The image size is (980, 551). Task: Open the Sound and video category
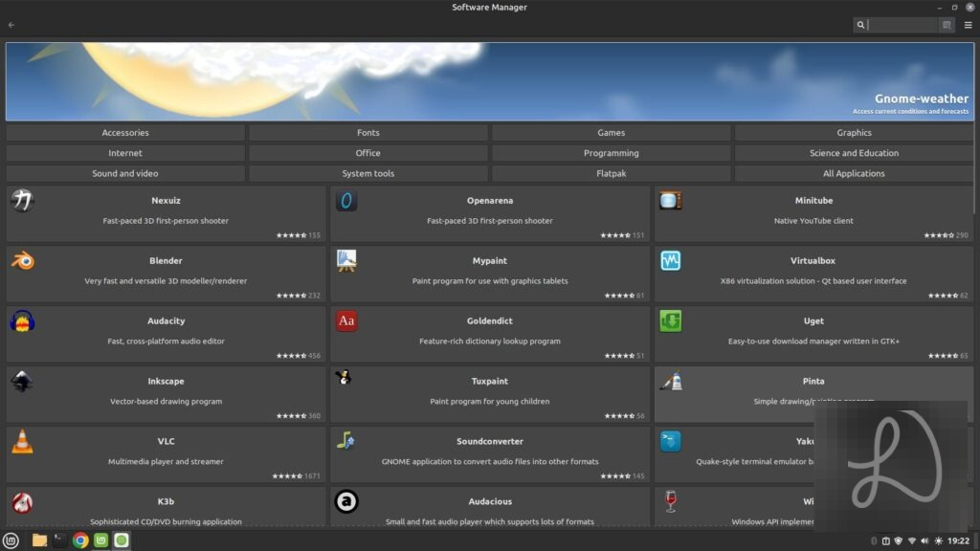(x=125, y=173)
